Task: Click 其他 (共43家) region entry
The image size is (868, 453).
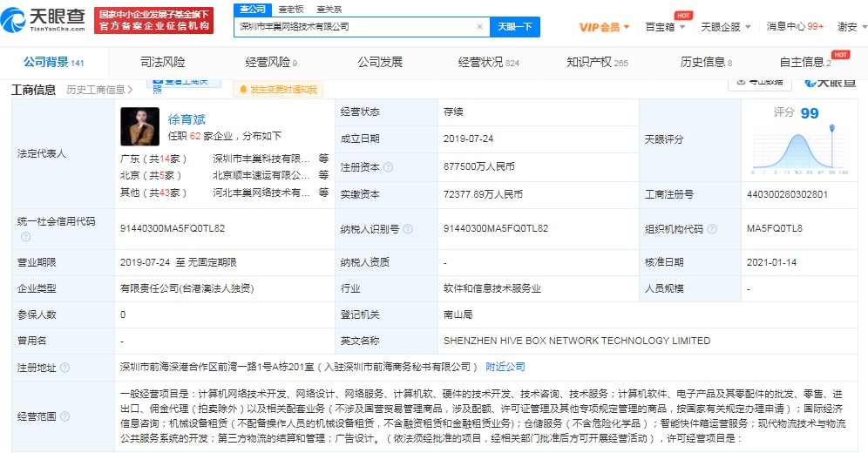Action: [153, 193]
